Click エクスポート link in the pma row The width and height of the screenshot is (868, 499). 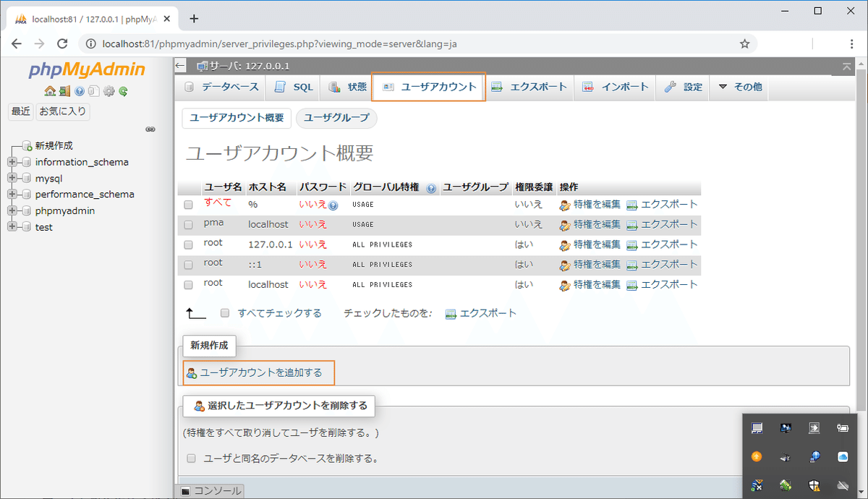click(669, 225)
